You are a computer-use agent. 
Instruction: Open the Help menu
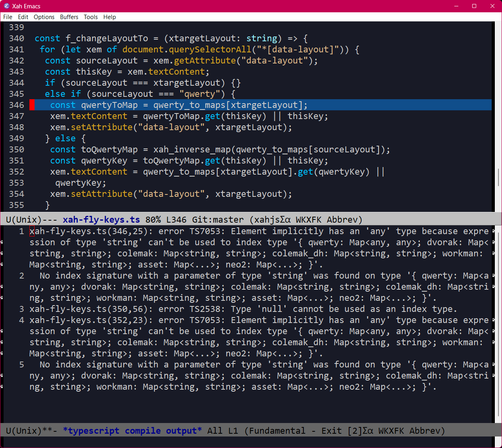click(110, 17)
